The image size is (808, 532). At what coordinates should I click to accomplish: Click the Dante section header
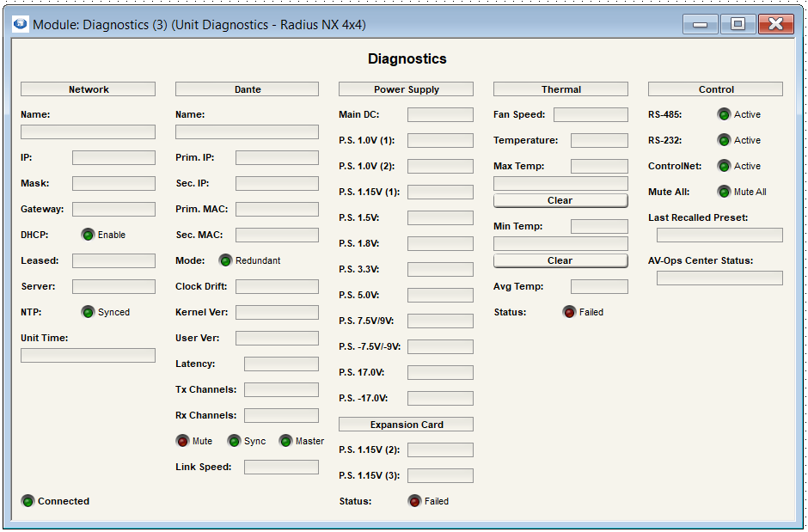click(x=247, y=89)
